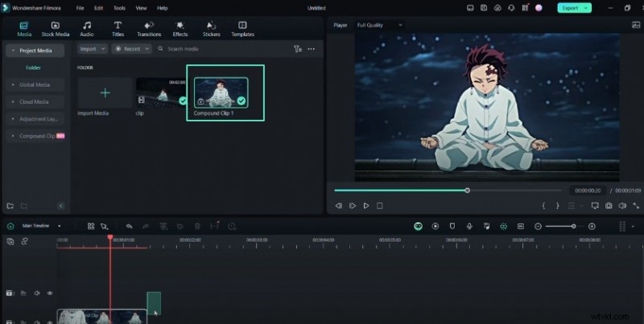Click the player display settings monitor icon
The height and width of the screenshot is (324, 644).
click(x=595, y=206)
